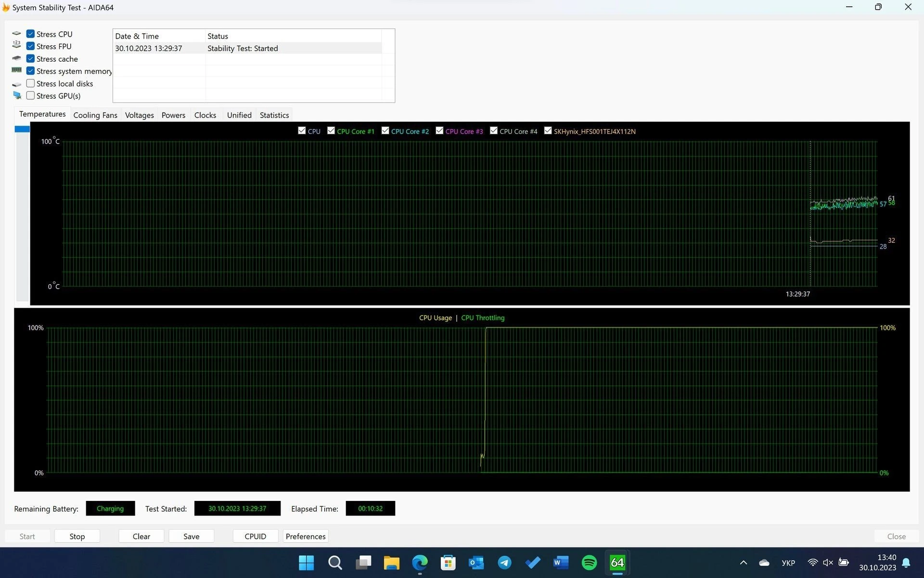Click the OneDrive cloud tray icon
This screenshot has width=924, height=578.
click(764, 563)
